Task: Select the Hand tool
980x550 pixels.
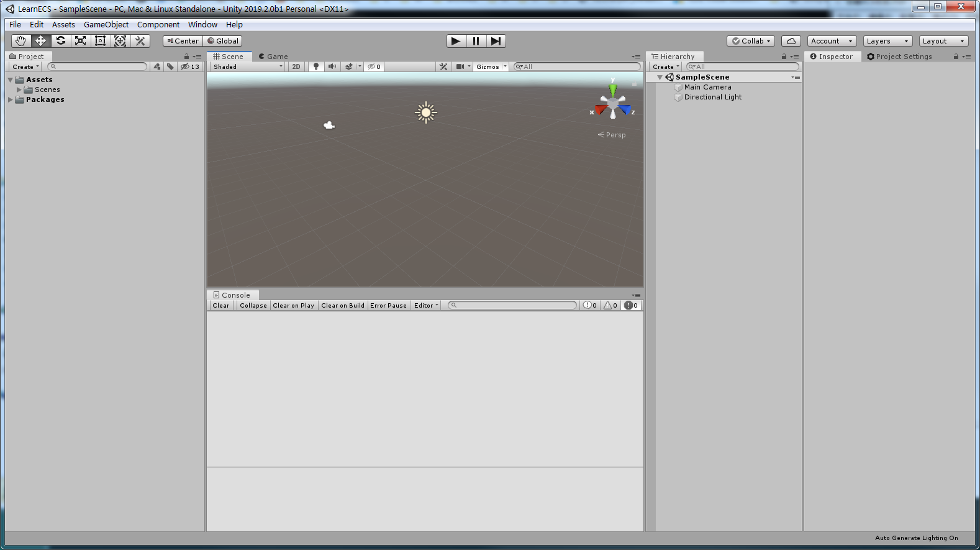Action: [21, 41]
